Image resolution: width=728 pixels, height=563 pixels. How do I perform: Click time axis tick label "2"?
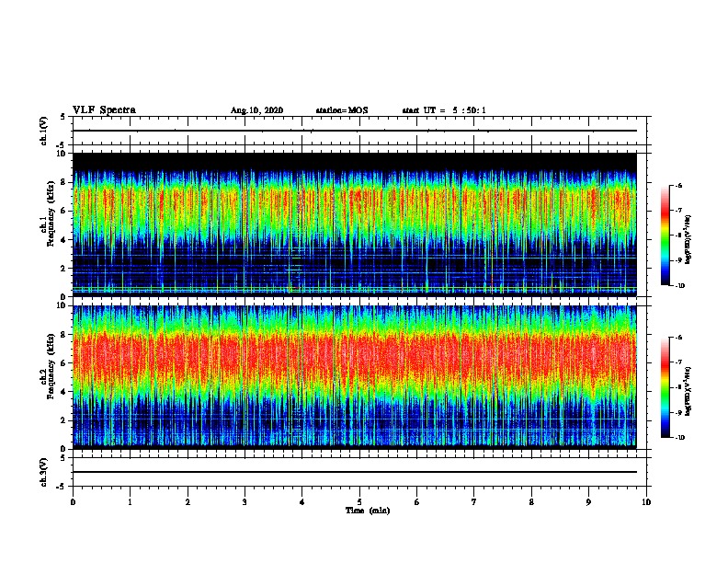(188, 502)
